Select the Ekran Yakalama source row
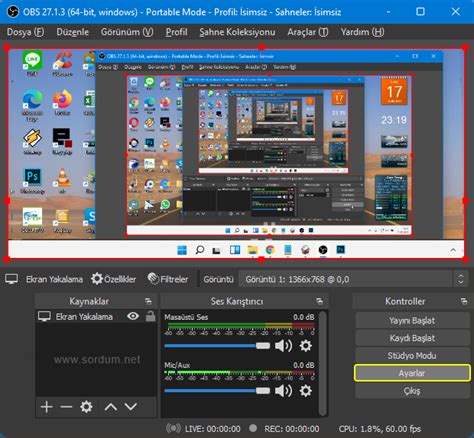 click(x=96, y=316)
